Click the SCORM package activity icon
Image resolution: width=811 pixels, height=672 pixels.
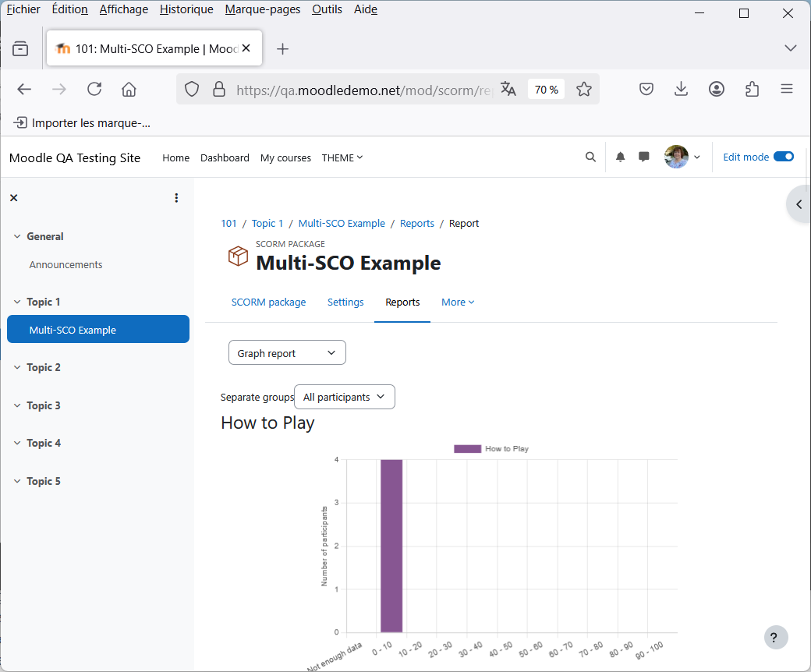(x=238, y=256)
